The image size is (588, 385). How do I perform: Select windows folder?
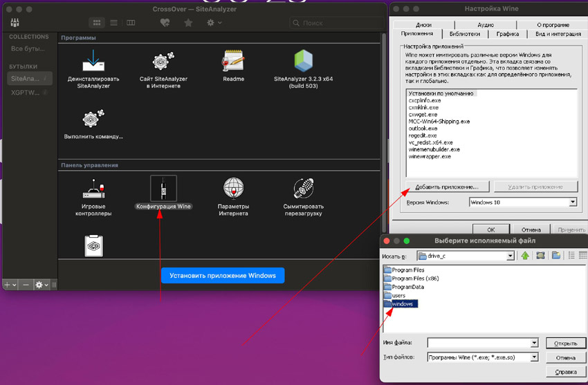point(401,303)
